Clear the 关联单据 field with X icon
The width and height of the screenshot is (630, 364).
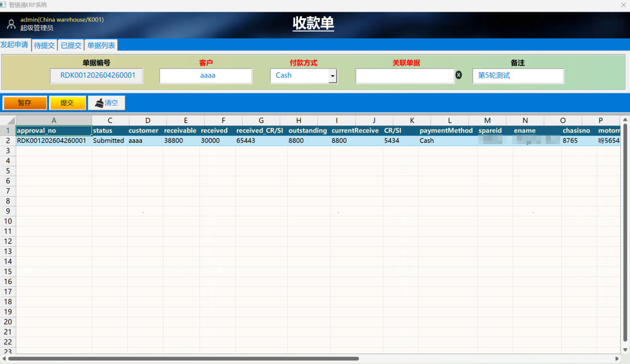(x=459, y=75)
